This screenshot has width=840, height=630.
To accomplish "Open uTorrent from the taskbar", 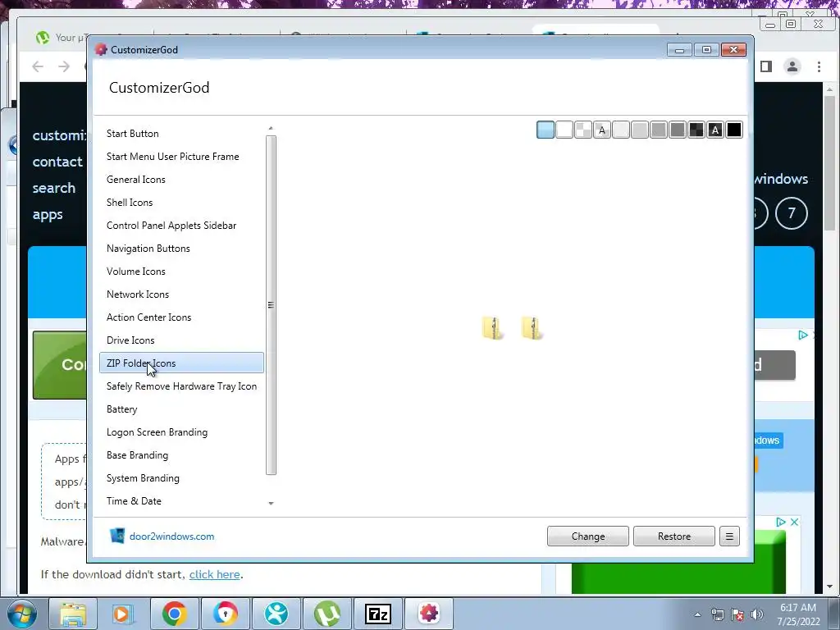I will (x=326, y=614).
